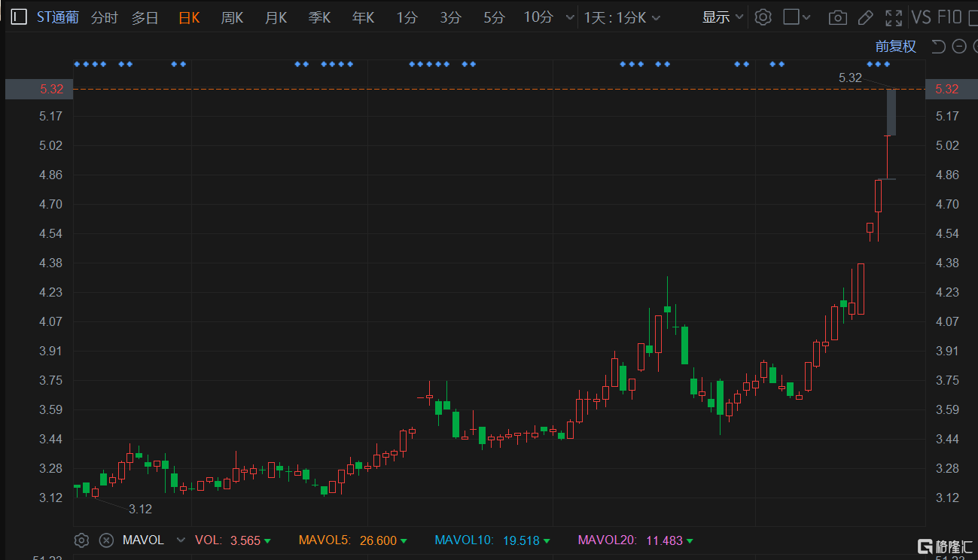
Task: Click the VS compare button
Action: click(x=921, y=17)
